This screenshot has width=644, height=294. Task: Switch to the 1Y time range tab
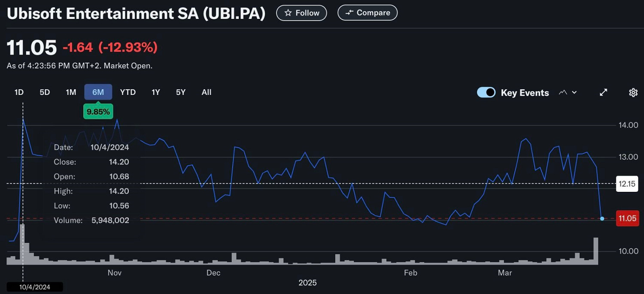coord(155,92)
